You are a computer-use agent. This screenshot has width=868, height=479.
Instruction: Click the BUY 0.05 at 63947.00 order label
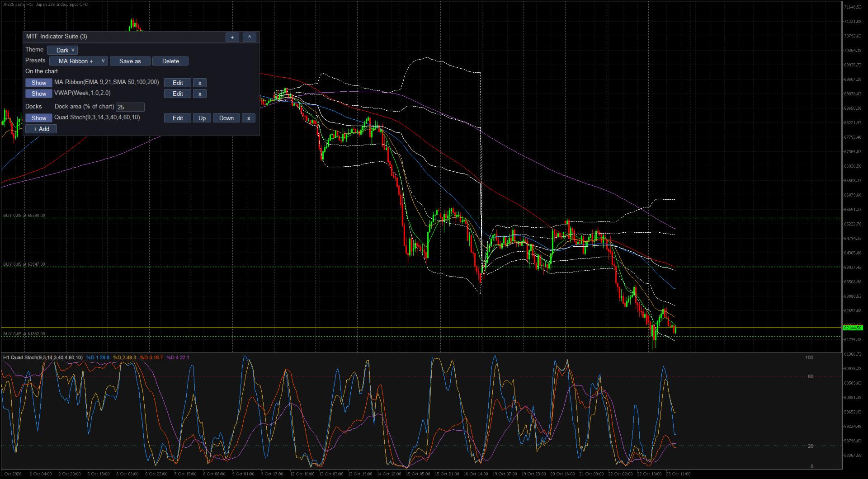[24, 264]
